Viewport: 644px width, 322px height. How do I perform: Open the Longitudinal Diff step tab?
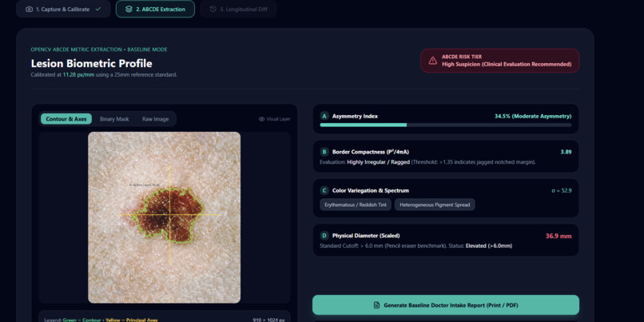pos(238,9)
